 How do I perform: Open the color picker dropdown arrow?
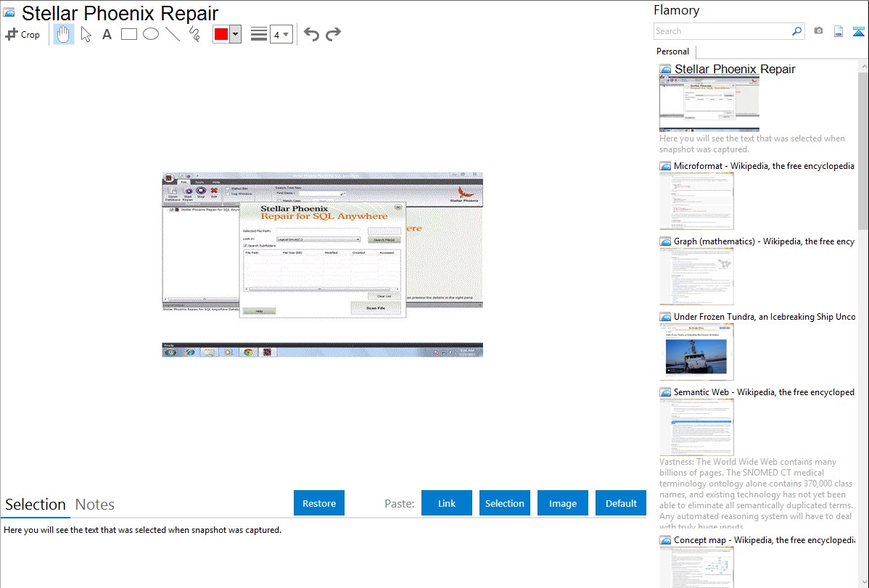pos(235,34)
